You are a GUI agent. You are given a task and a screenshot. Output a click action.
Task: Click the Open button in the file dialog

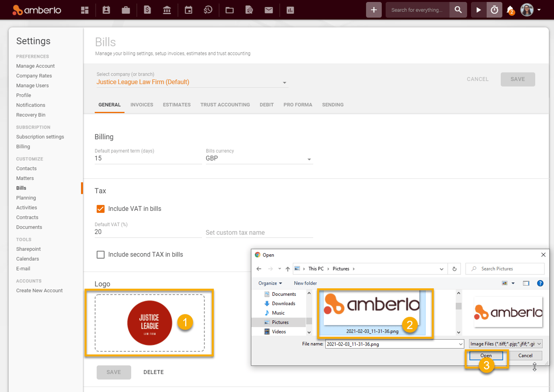(486, 355)
